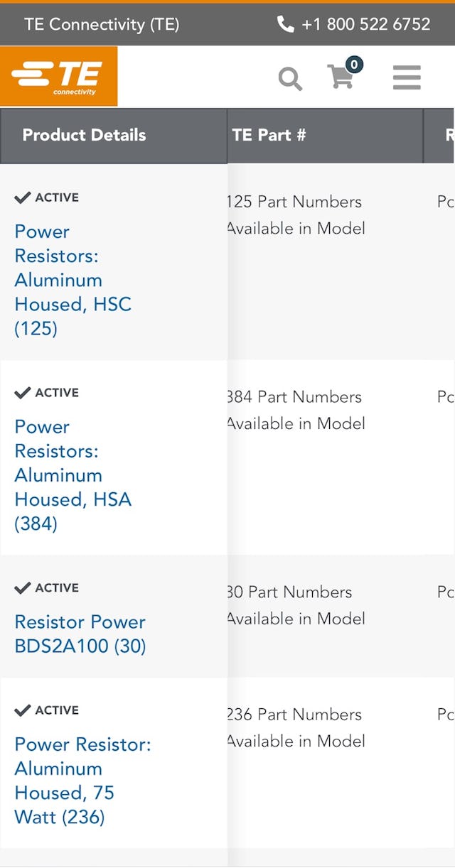Click the cart item count badge
This screenshot has width=455, height=868.
[x=353, y=64]
